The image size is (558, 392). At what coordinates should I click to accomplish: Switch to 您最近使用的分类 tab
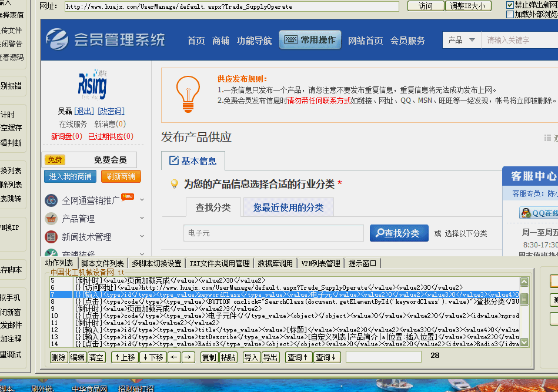288,207
